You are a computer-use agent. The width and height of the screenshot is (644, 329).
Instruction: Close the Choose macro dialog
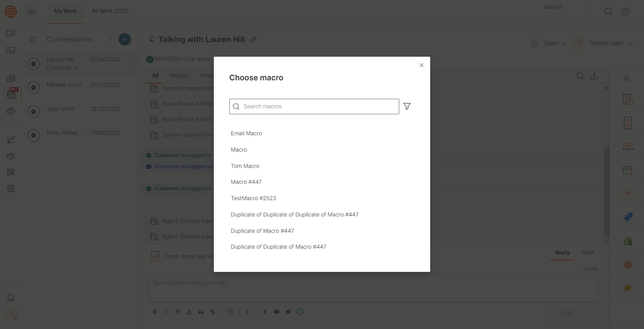pos(421,65)
